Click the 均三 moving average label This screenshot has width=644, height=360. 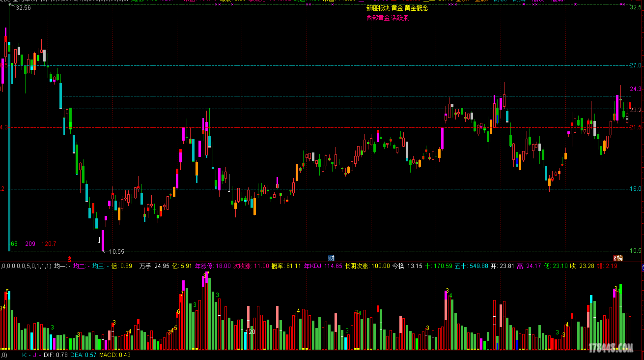[x=101, y=266]
